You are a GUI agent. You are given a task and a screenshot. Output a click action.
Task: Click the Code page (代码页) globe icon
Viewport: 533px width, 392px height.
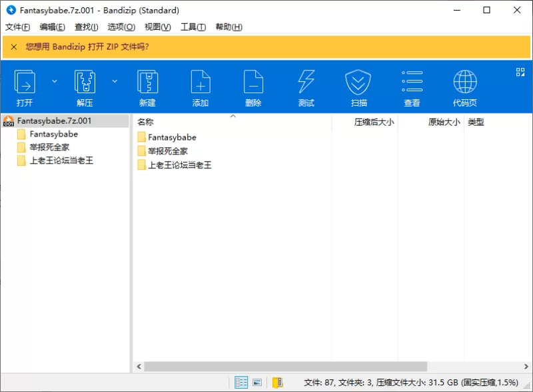[x=465, y=81]
